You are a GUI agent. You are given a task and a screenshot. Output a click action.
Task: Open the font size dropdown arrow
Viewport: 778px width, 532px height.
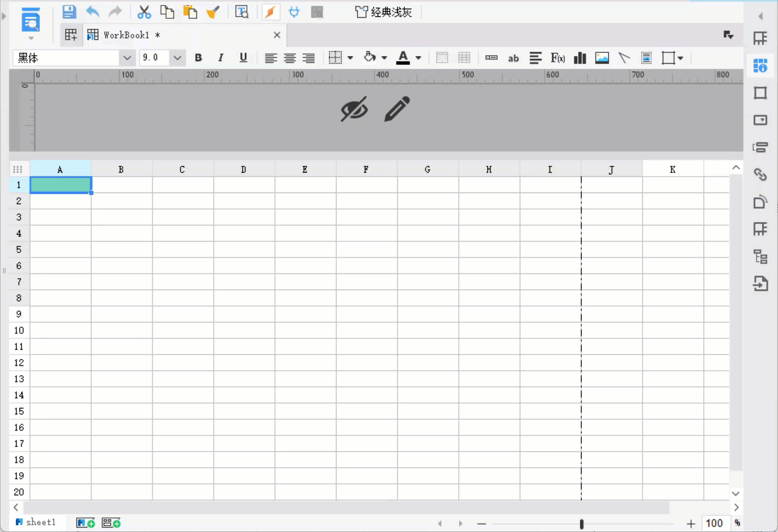[177, 58]
